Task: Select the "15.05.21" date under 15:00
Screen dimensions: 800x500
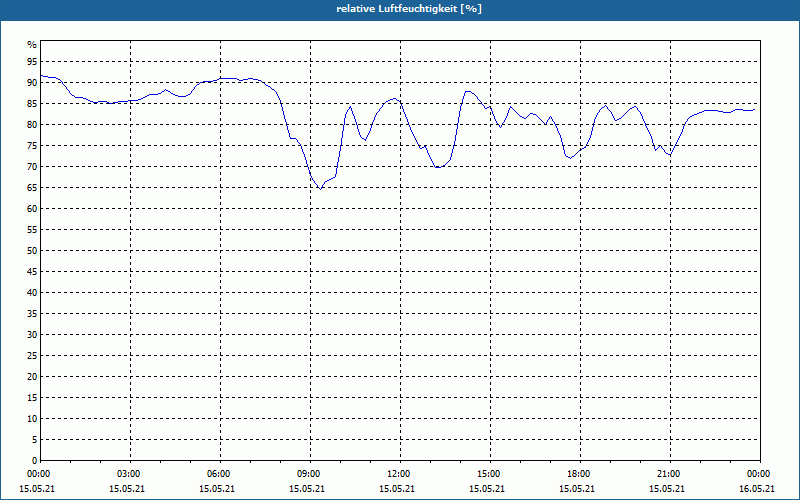Action: pyautogui.click(x=487, y=489)
